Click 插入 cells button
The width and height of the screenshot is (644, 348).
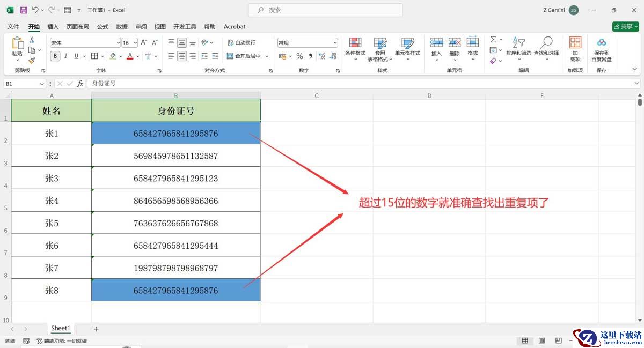(437, 49)
